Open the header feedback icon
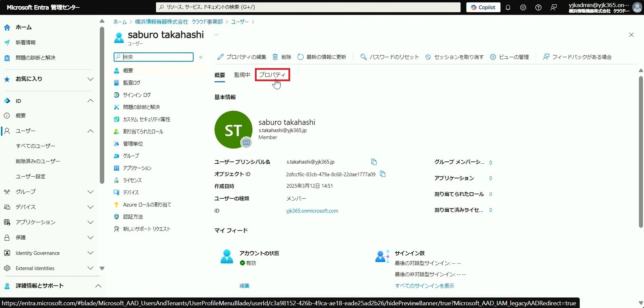The width and height of the screenshot is (644, 308). point(553,7)
